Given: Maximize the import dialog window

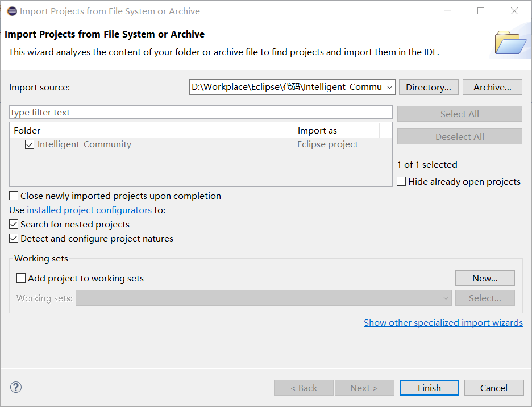Looking at the screenshot, I should pos(481,11).
